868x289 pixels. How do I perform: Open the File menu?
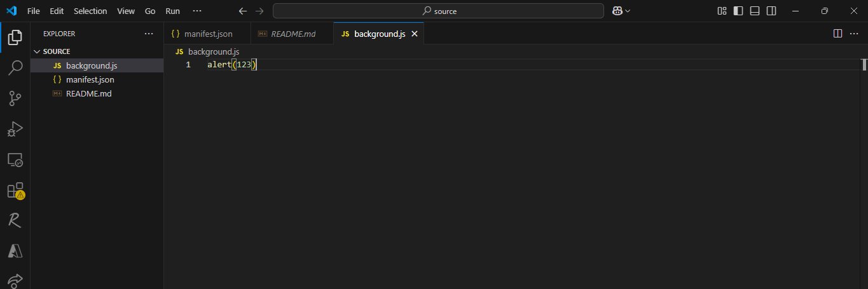[x=34, y=11]
